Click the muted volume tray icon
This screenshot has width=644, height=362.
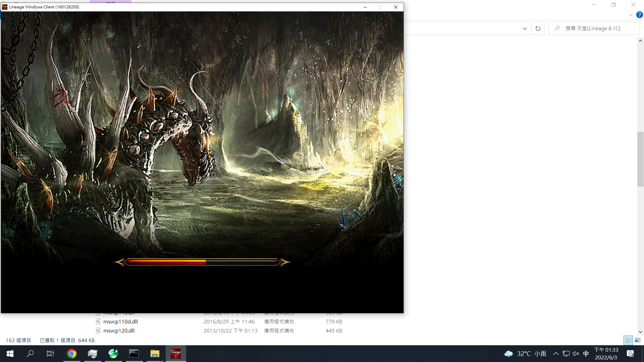(576, 354)
